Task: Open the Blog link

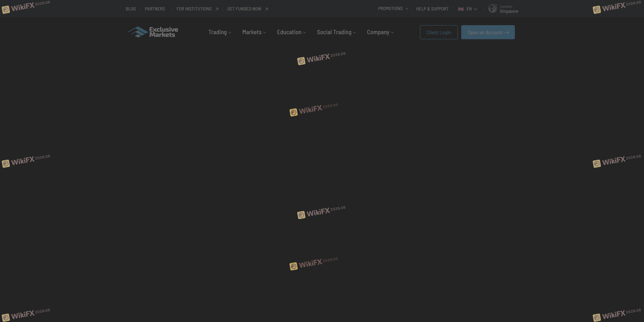Action: [131, 9]
